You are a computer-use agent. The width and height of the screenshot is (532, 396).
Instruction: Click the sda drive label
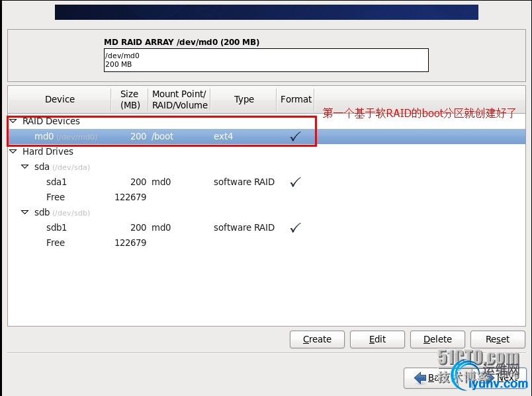click(x=62, y=167)
